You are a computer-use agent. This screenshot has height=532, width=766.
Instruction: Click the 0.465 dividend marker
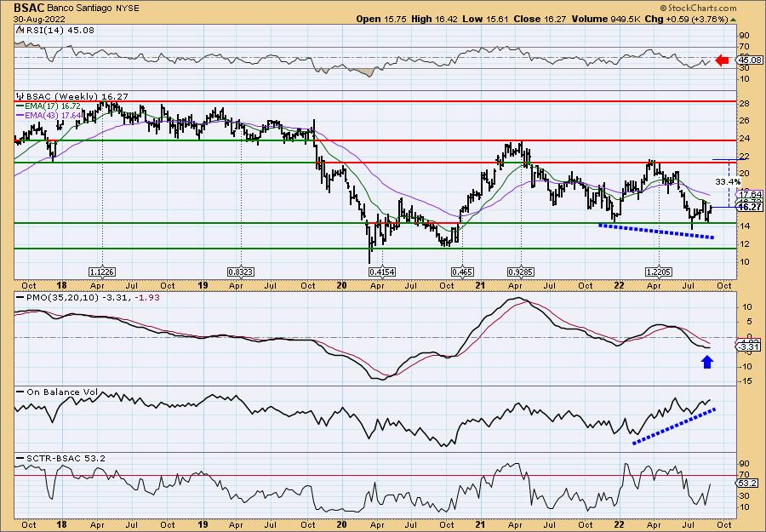click(x=461, y=272)
